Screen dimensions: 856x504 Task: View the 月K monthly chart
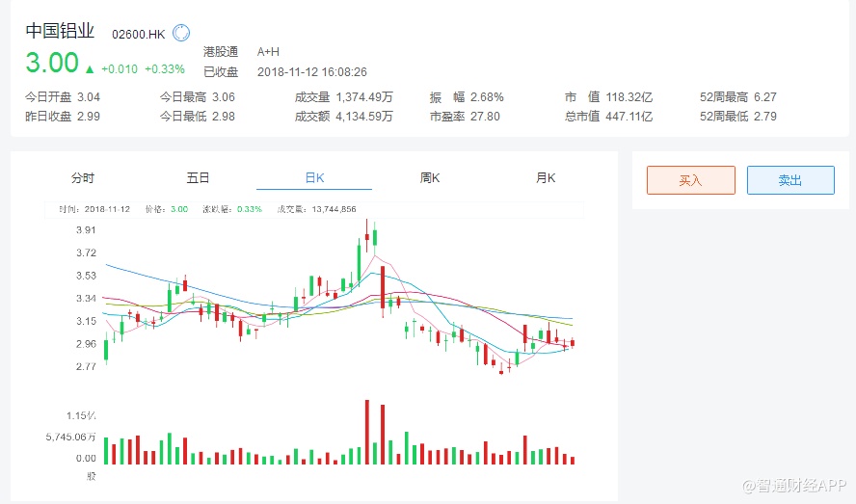(546, 177)
